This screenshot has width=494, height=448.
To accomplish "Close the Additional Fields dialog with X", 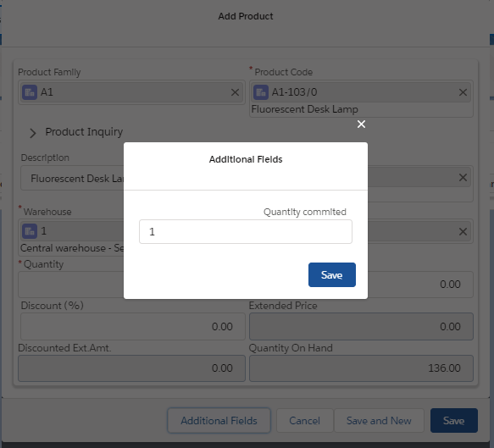I will pyautogui.click(x=361, y=124).
